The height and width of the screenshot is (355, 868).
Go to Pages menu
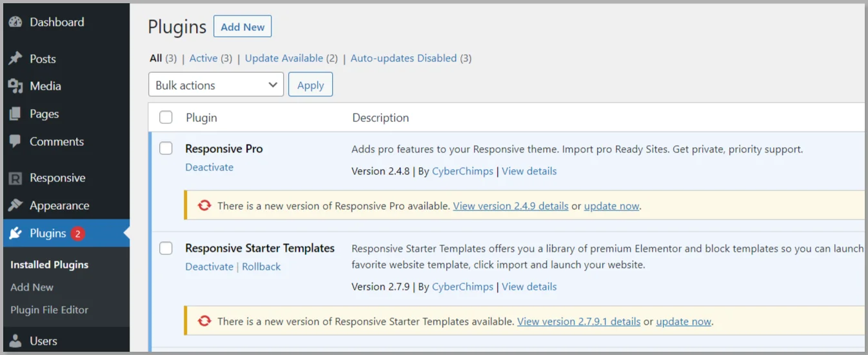[44, 114]
